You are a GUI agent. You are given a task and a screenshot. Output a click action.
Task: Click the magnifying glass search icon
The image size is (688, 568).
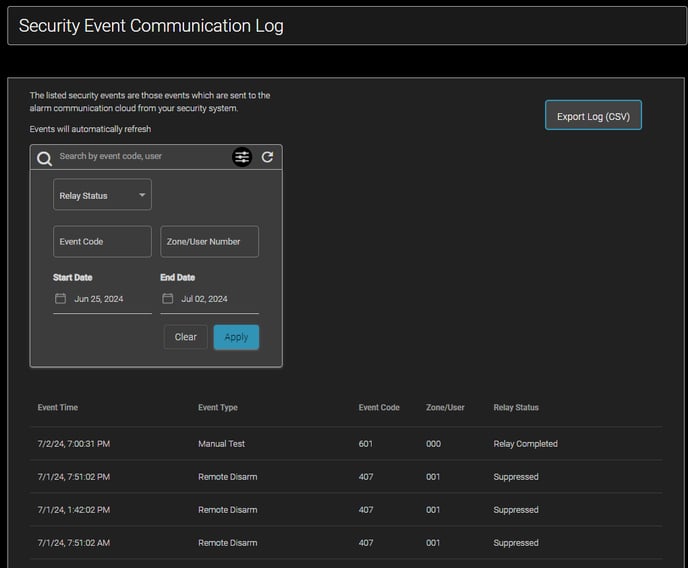[x=44, y=158]
